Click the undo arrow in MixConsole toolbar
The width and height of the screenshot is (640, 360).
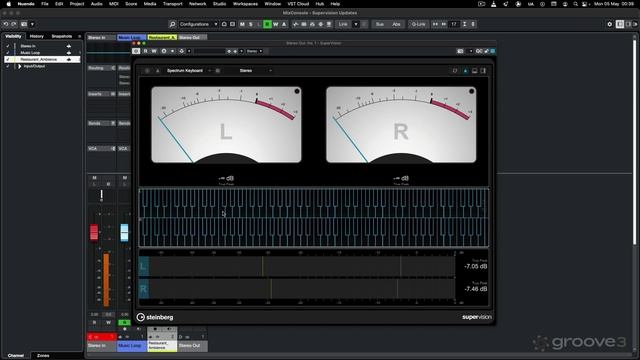tap(6, 24)
